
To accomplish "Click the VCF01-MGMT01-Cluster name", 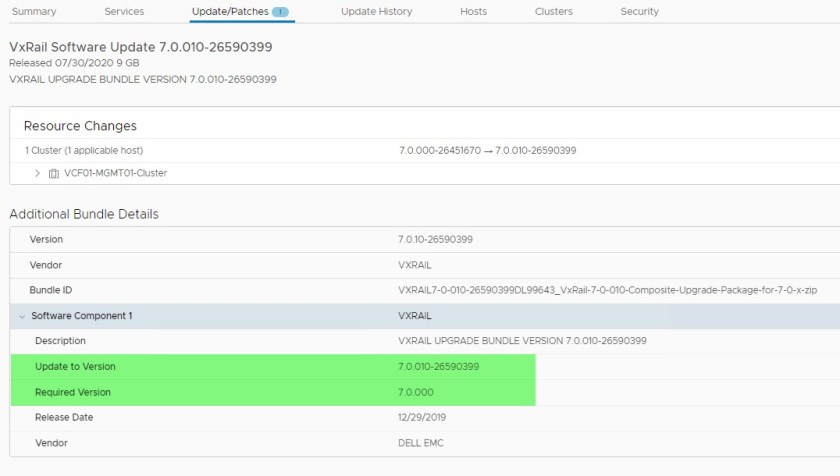I will (115, 173).
